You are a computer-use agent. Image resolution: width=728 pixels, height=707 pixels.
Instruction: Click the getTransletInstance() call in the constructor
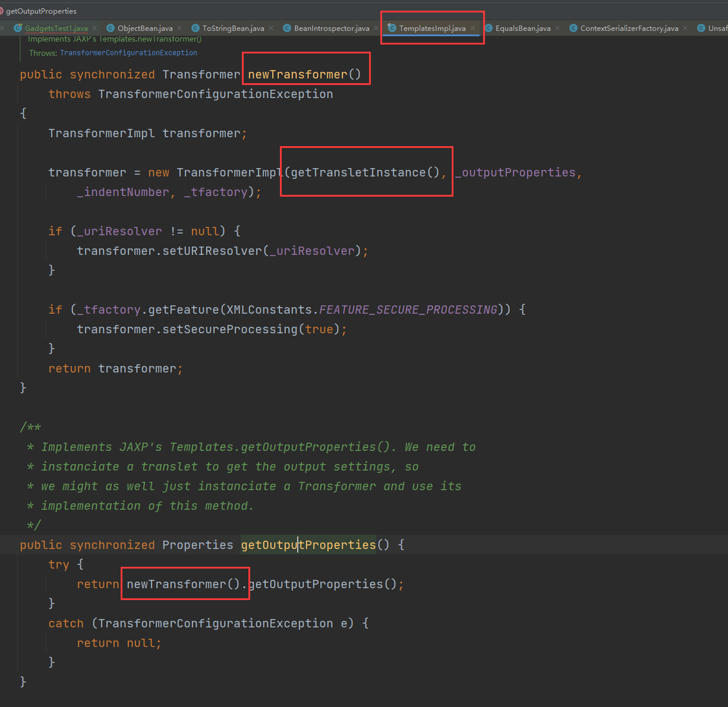365,172
